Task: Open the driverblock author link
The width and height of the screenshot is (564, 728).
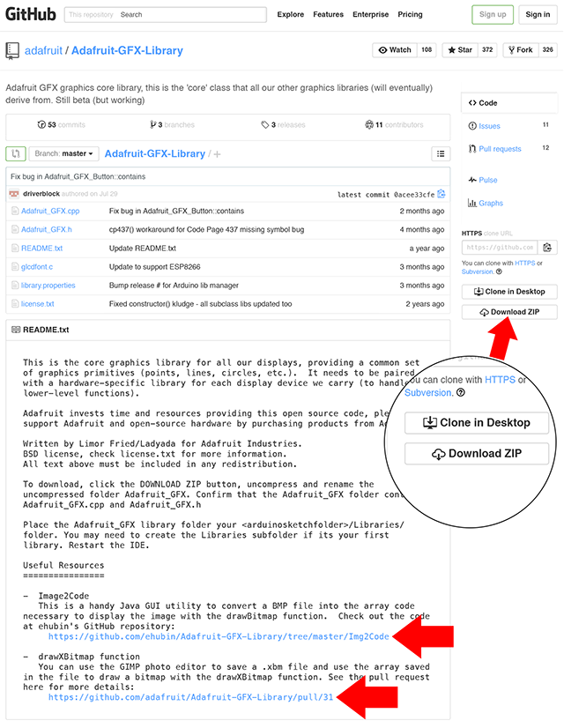Action: click(41, 194)
